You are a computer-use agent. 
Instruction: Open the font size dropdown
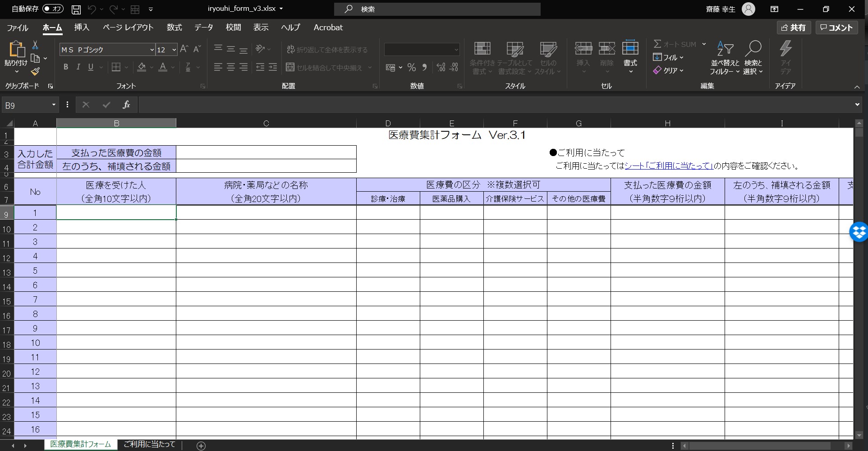click(174, 50)
